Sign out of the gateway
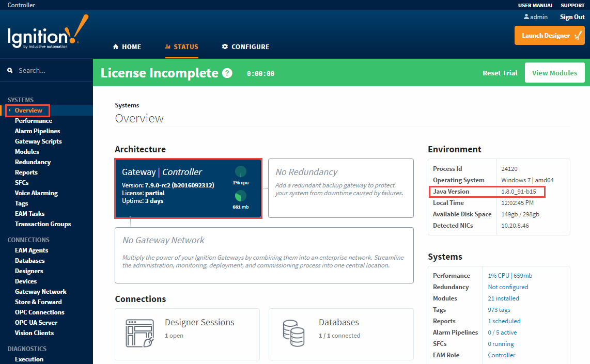The height and width of the screenshot is (364, 590). tap(572, 17)
